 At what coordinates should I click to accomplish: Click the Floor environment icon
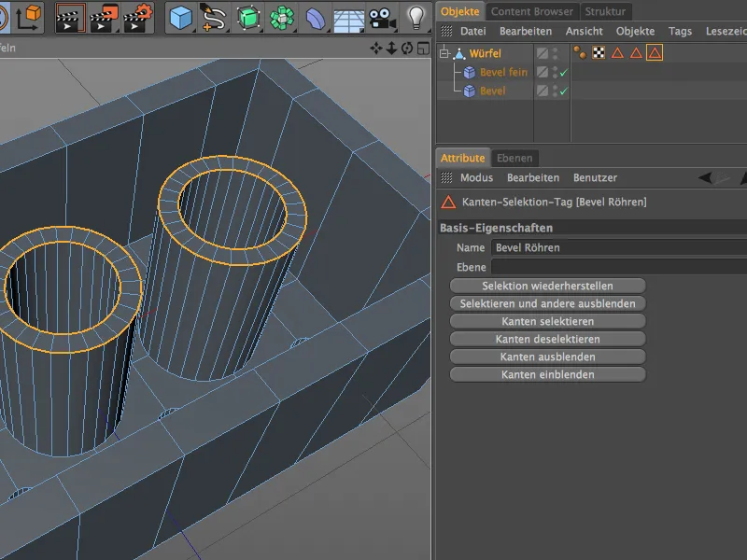pos(348,19)
